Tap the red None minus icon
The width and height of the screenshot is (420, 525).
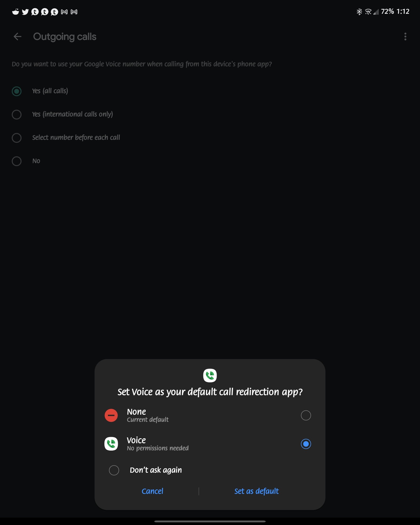tap(111, 415)
